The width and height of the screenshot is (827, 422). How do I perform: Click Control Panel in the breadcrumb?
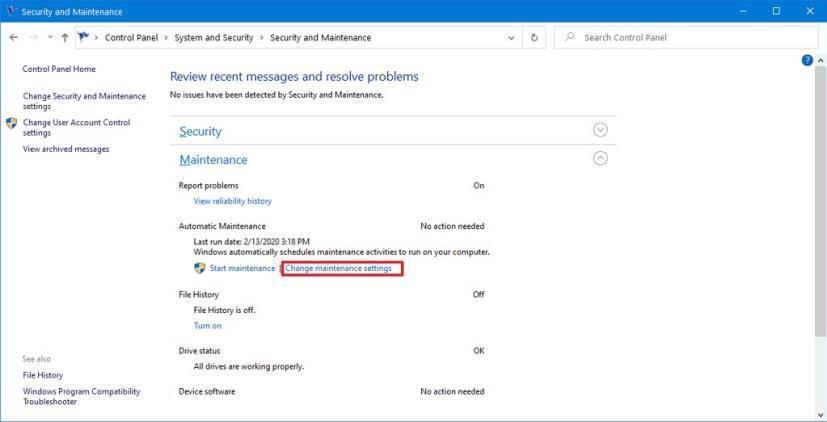tap(131, 37)
